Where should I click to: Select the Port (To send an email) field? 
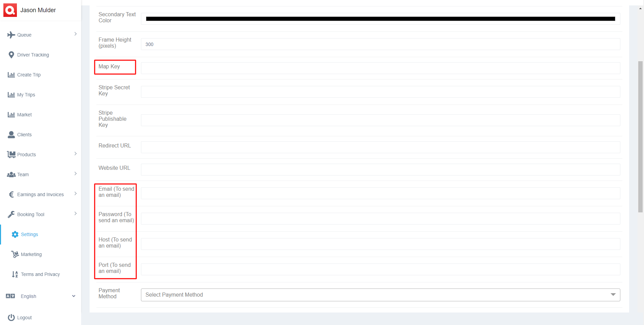click(x=380, y=269)
